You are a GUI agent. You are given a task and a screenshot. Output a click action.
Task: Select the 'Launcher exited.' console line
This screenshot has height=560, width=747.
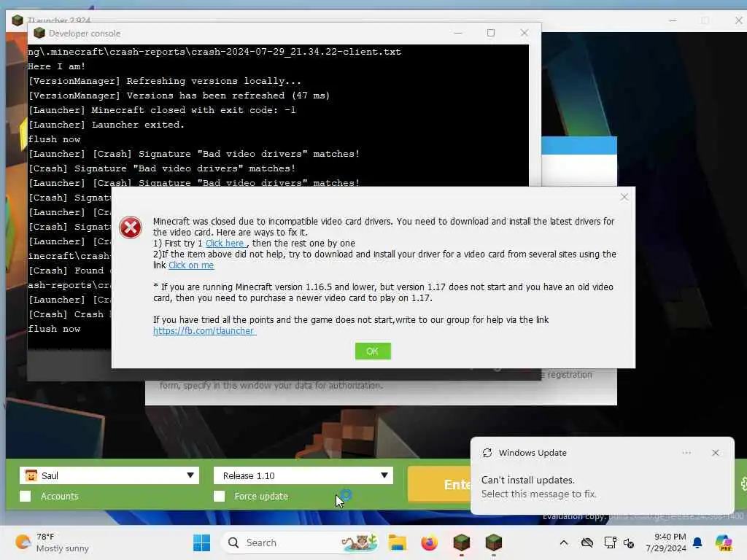click(x=107, y=124)
